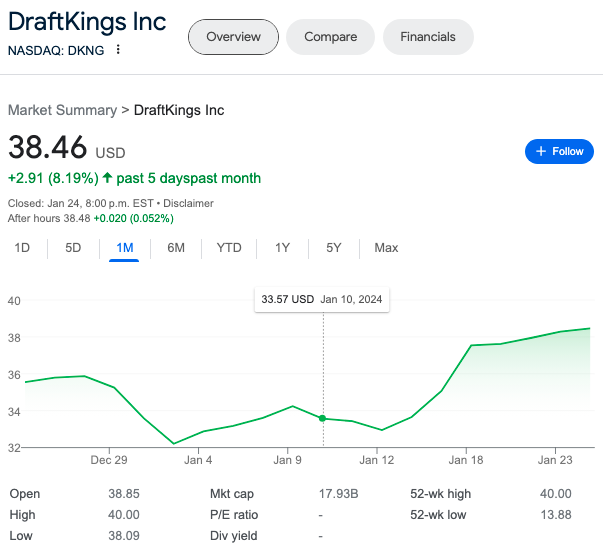Viewport: 603px width, 558px height.
Task: Click the plus Follow button
Action: coord(559,151)
